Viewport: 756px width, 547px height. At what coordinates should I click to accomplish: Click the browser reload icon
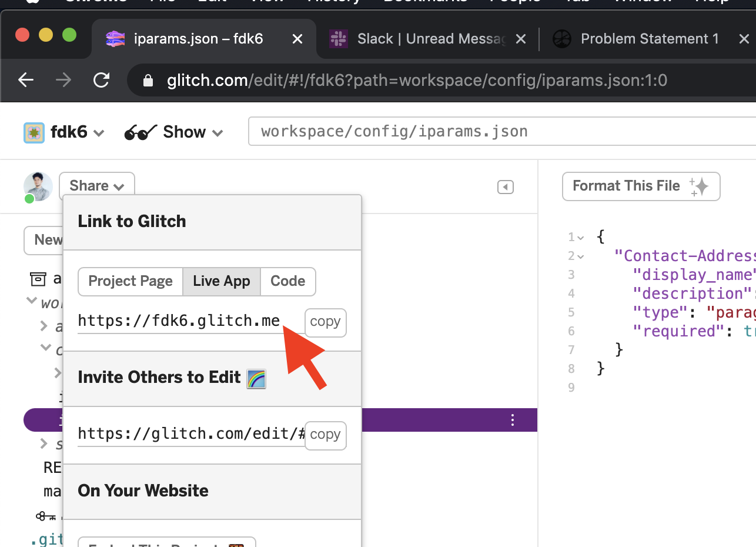[x=102, y=80]
